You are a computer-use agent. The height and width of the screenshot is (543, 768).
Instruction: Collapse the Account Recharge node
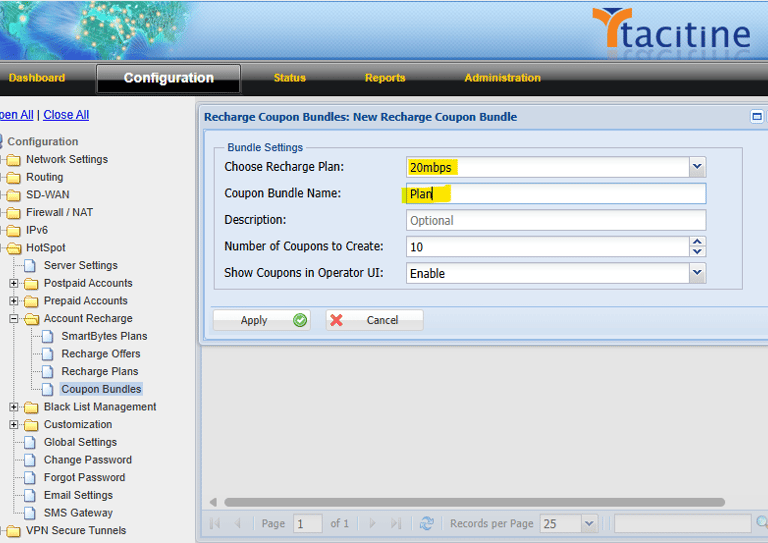tap(14, 318)
